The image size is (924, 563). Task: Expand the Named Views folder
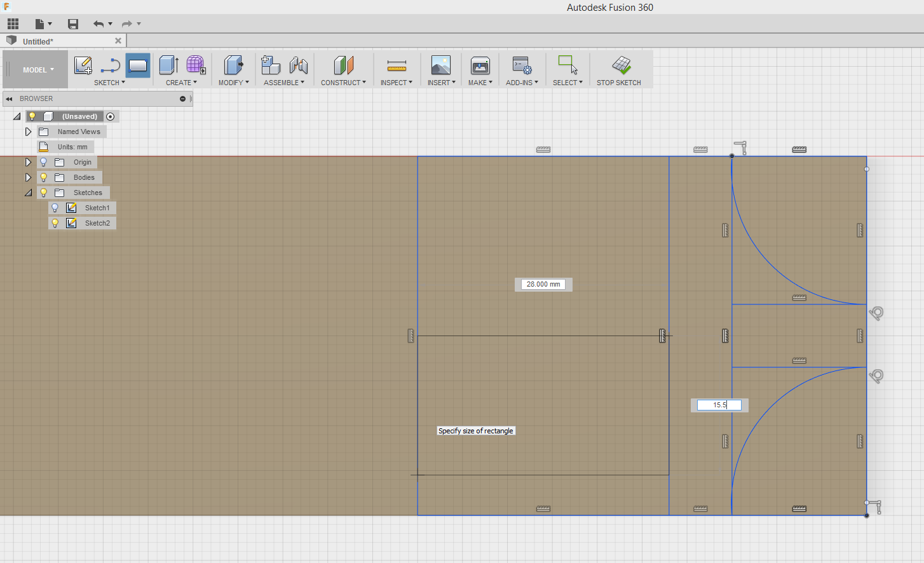coord(28,132)
